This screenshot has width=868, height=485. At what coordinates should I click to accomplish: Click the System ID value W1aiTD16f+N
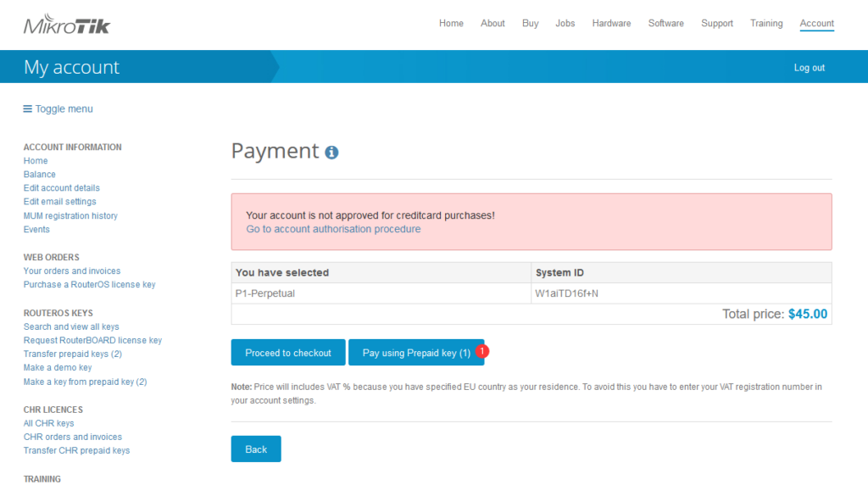coord(567,293)
